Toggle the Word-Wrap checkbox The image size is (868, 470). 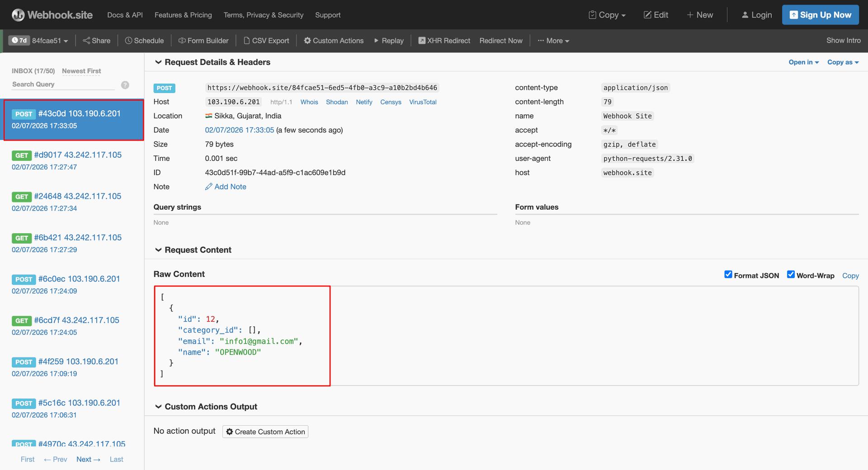tap(791, 275)
